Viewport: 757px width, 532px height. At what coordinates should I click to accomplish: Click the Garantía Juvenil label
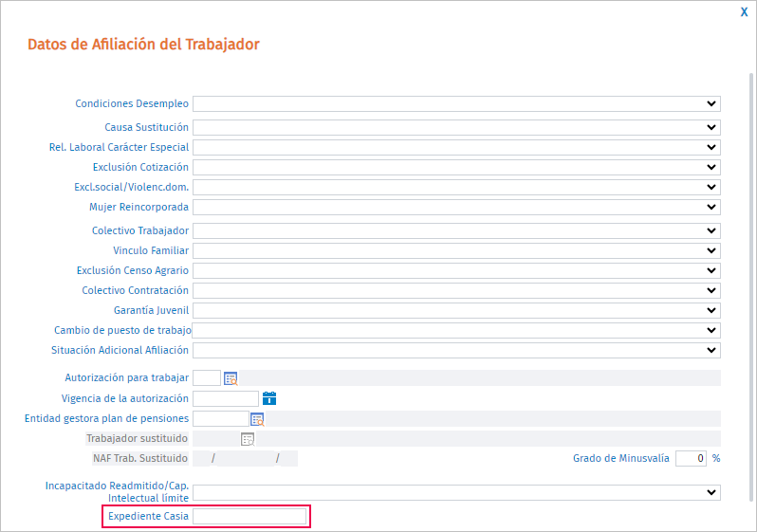click(151, 310)
